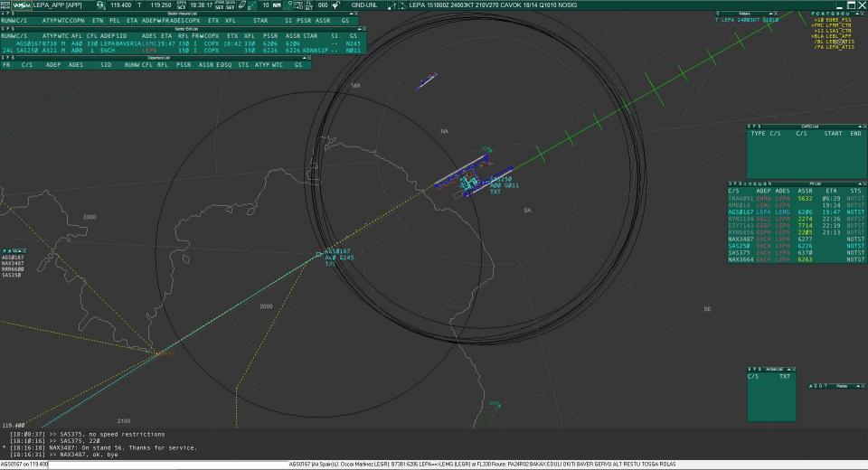The width and height of the screenshot is (868, 470).
Task: Select TRA6091 row in flight plan list
Action: 796,198
